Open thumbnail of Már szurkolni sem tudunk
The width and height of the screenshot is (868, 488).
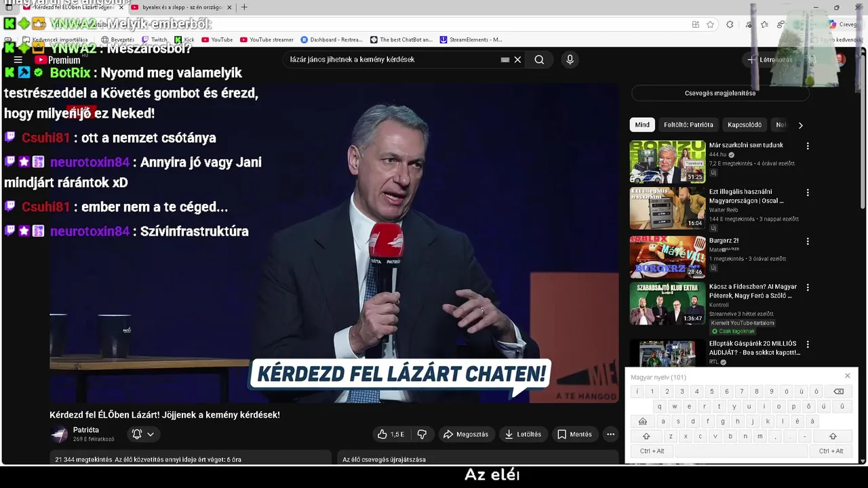tap(667, 162)
